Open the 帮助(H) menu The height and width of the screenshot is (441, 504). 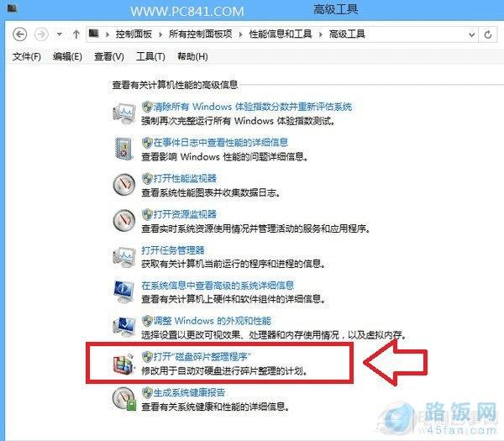click(192, 56)
